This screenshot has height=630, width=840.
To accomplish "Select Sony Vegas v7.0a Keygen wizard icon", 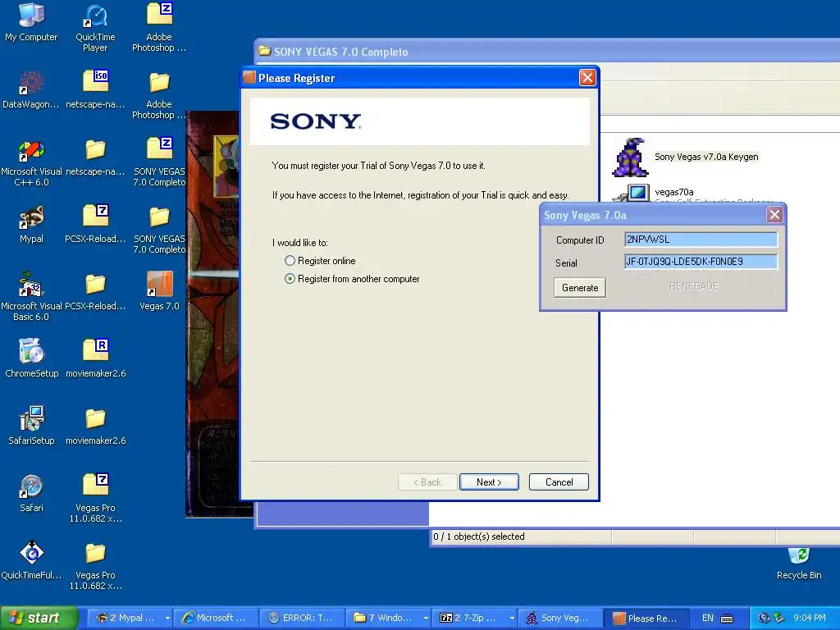I will point(630,157).
